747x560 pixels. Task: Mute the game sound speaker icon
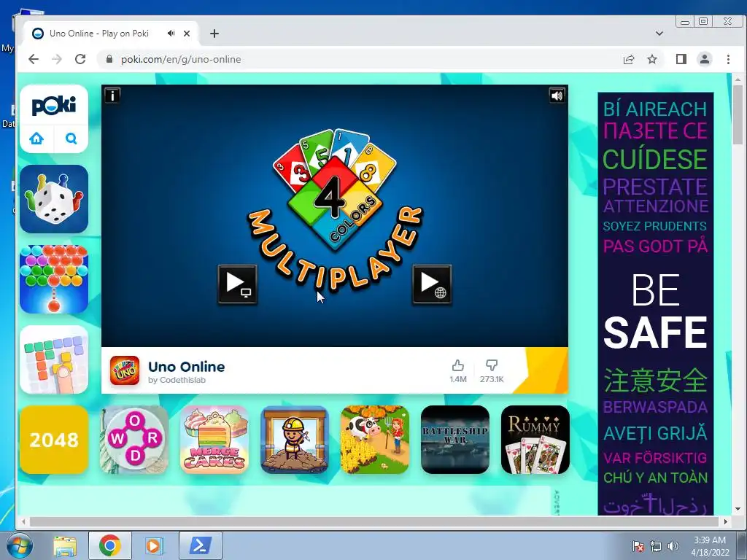point(557,96)
